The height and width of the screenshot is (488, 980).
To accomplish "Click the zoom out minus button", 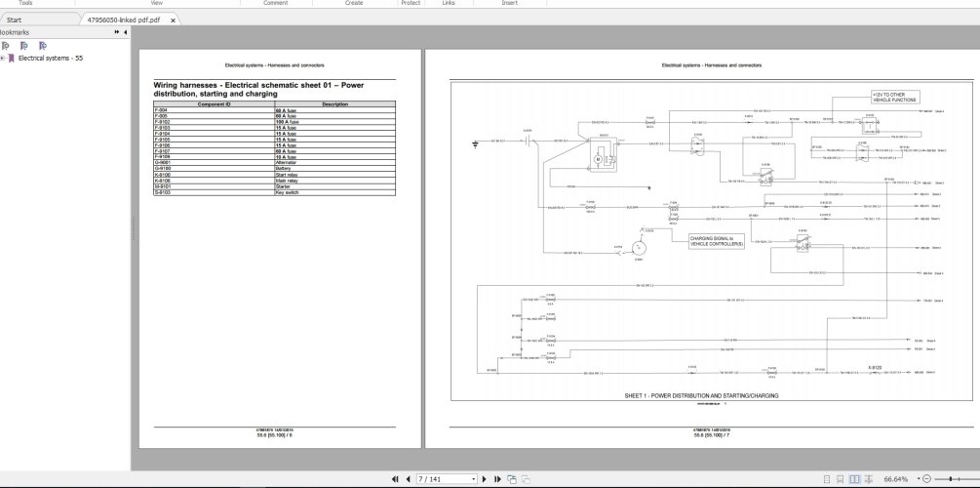I will point(927,479).
